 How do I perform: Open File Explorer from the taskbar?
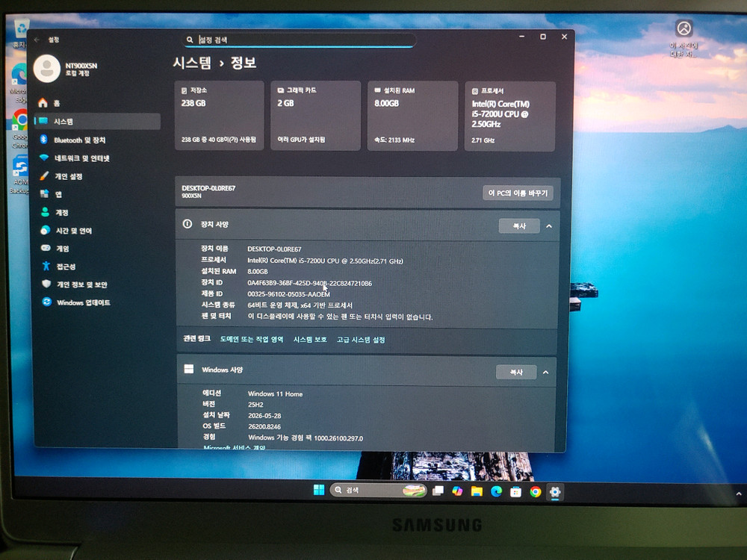(x=477, y=491)
